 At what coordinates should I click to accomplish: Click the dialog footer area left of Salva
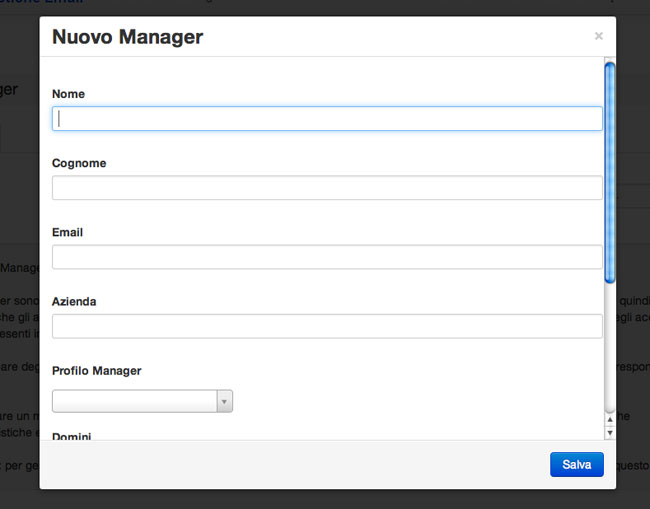(290, 464)
